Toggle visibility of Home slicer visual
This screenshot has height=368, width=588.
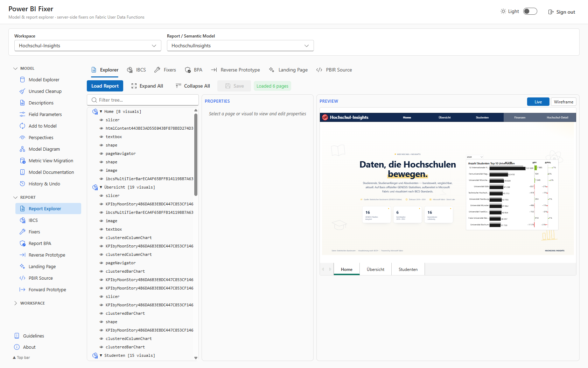point(101,120)
